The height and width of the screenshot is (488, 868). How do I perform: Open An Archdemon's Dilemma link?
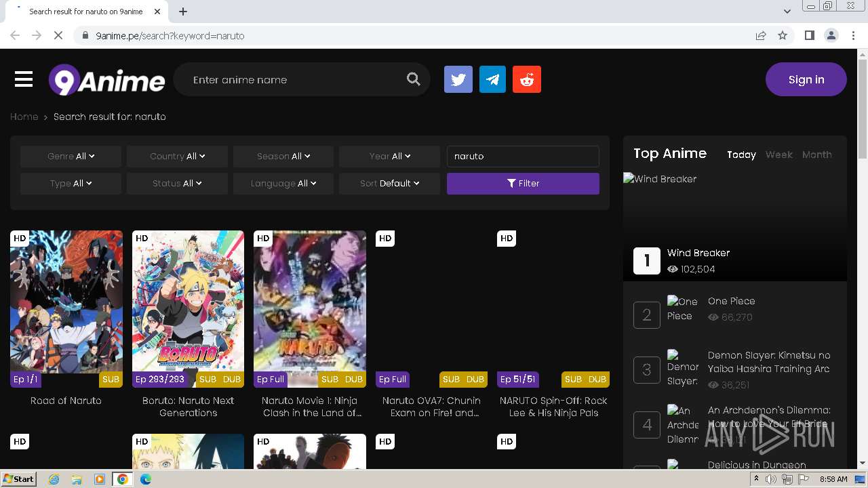point(769,417)
